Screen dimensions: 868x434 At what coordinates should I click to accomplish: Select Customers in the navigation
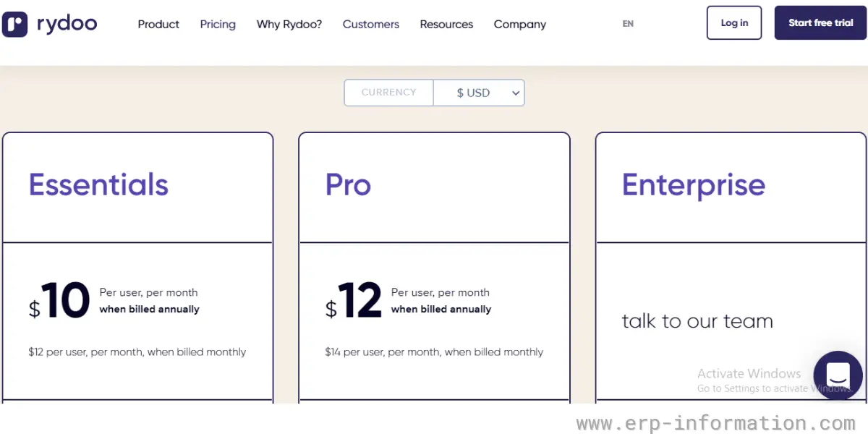(371, 24)
